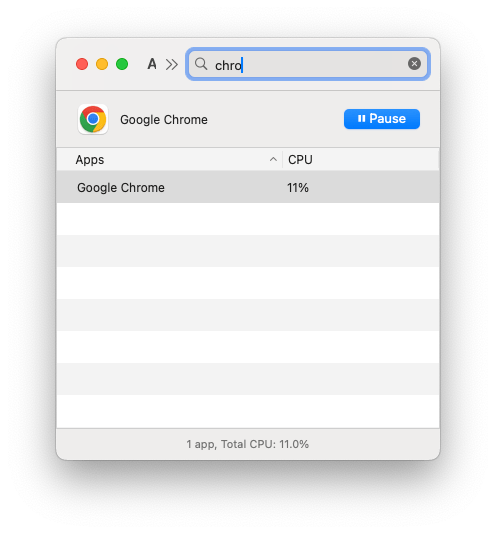496x534 pixels.
Task: Click the Google Chrome title label beside the icon
Action: point(164,120)
